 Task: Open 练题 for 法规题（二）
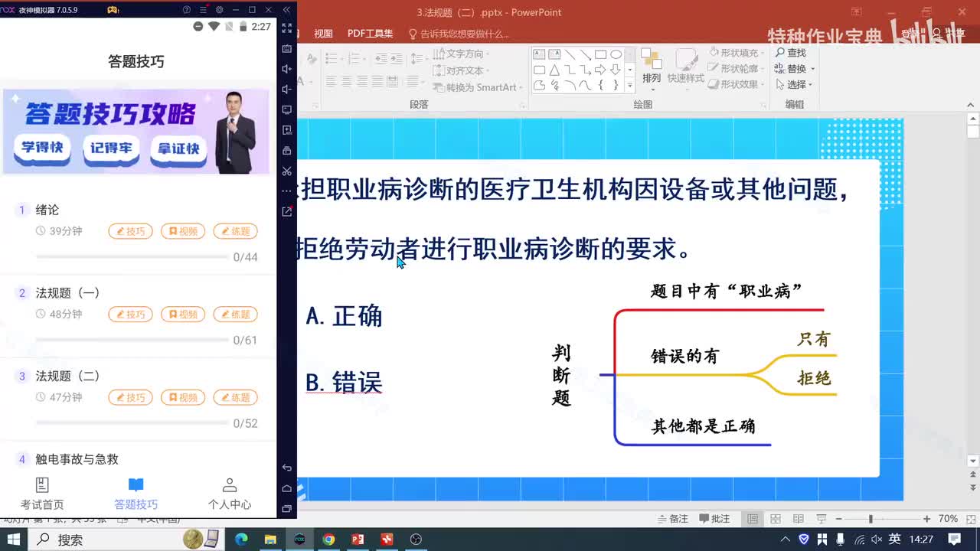click(x=235, y=398)
